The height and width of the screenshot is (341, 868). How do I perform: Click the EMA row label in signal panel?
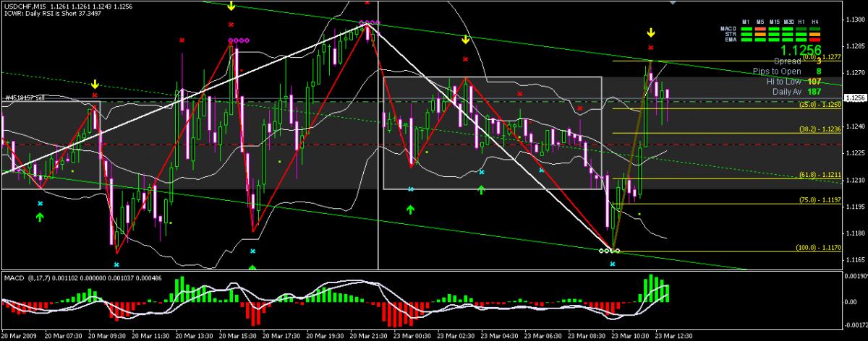pos(730,40)
